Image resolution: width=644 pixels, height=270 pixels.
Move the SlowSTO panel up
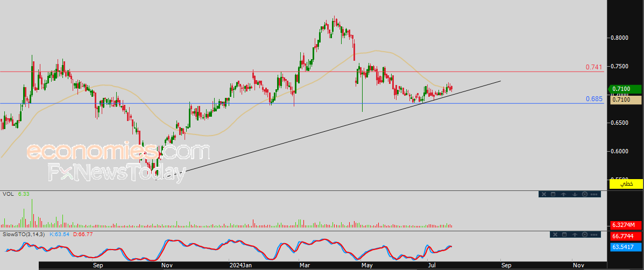coord(575,235)
